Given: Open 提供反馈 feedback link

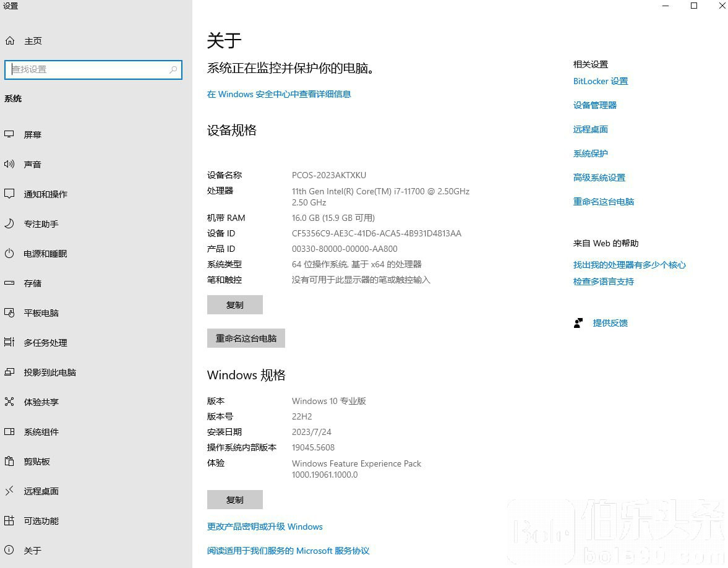Looking at the screenshot, I should 610,323.
